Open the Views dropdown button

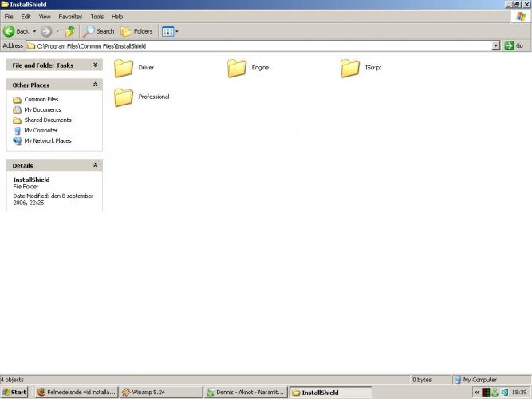point(170,31)
